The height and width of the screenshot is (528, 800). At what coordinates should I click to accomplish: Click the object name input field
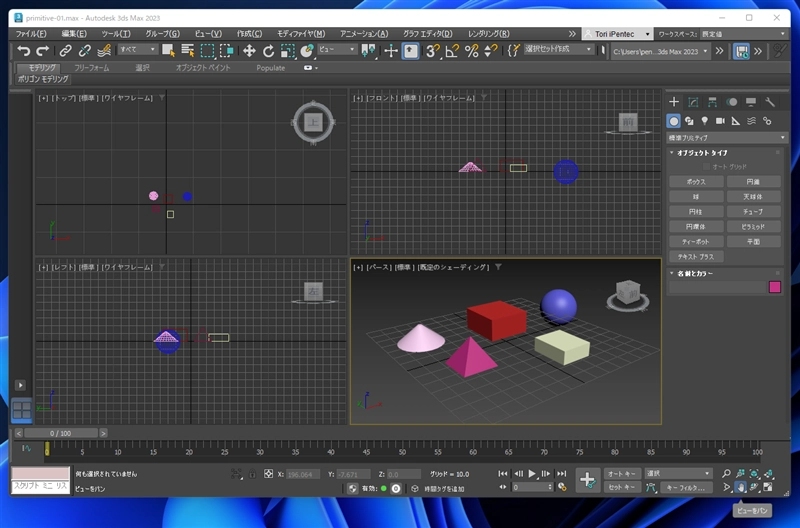click(717, 288)
